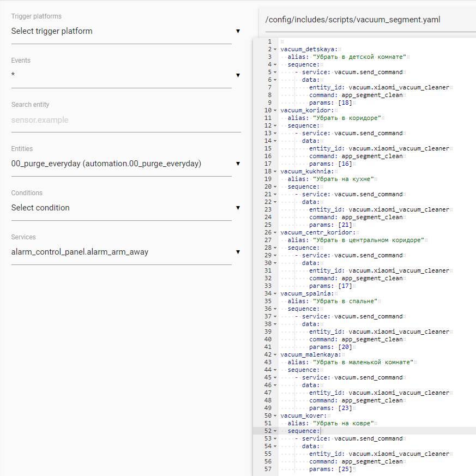Screen dimensions: 476x476
Task: Collapse the service fold at line 21
Action: (275, 194)
